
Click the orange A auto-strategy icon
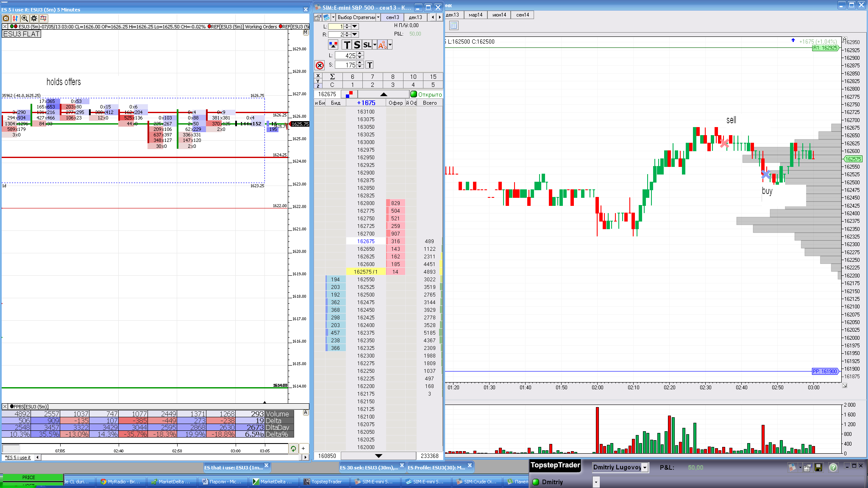382,45
